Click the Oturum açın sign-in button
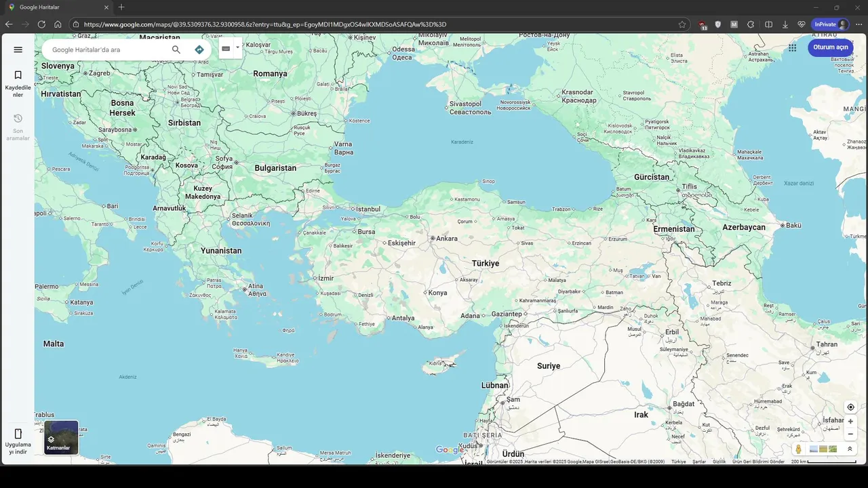The width and height of the screenshot is (868, 488). tap(831, 47)
